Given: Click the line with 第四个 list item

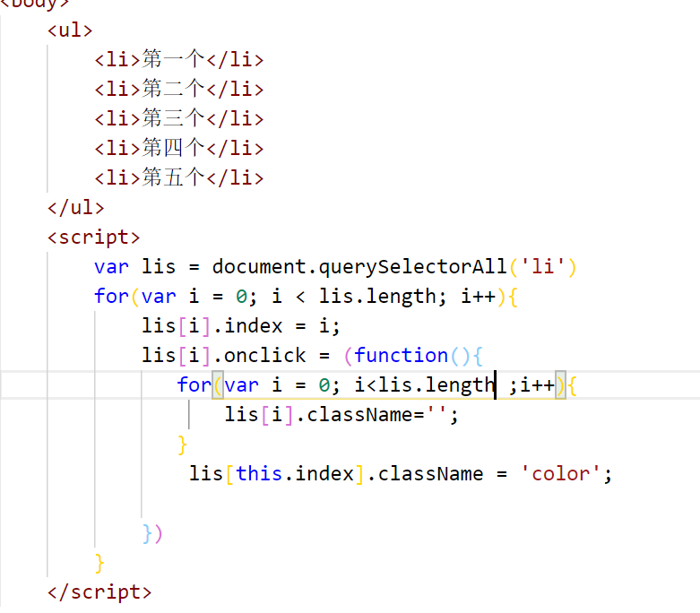Looking at the screenshot, I should coord(179,148).
